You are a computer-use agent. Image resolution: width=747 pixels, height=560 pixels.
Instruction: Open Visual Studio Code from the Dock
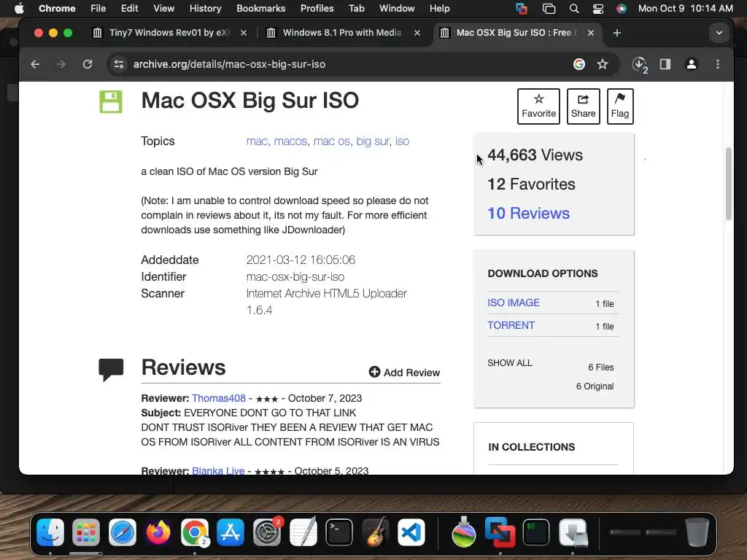click(x=411, y=532)
